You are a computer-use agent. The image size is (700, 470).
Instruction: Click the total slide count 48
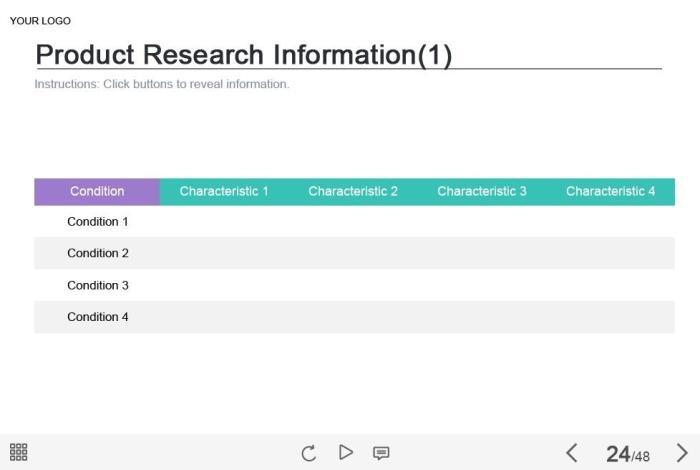point(641,457)
